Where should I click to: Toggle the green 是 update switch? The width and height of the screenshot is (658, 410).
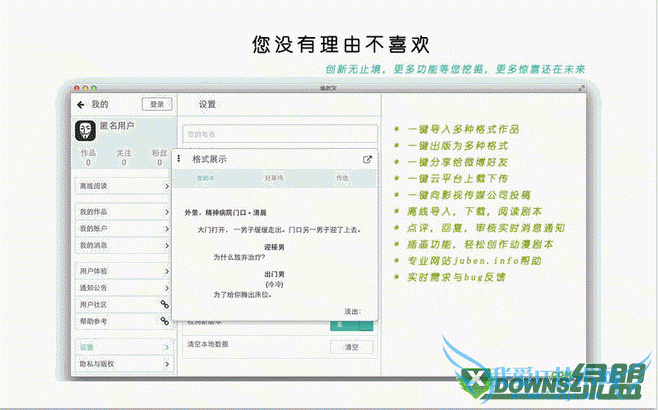tap(352, 326)
